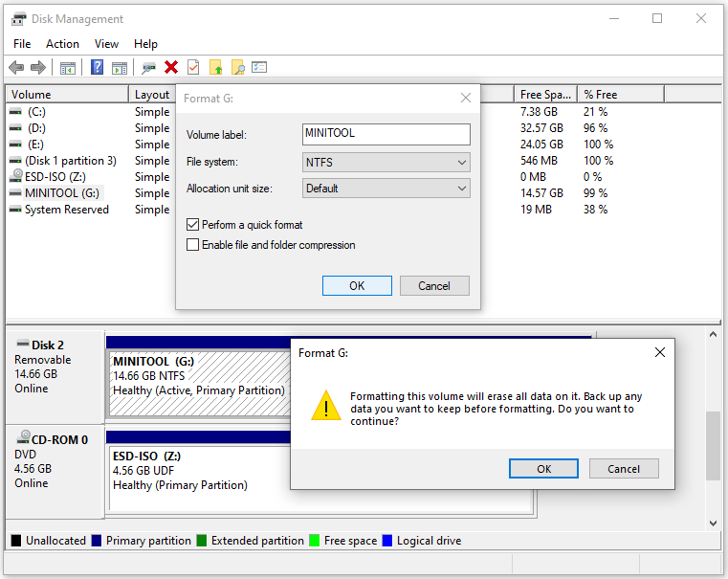Screen dimensions: 728x579
Task: Uncheck Perform a quick format
Action: (193, 225)
